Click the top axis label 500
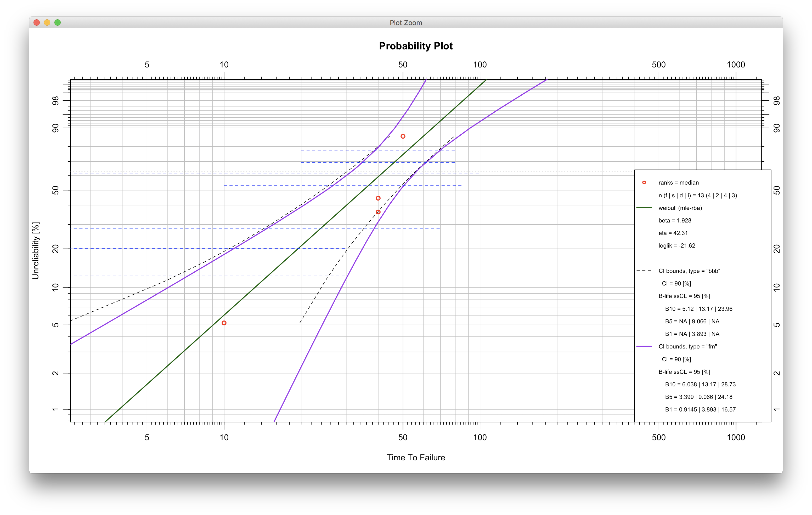812x515 pixels. click(x=658, y=65)
